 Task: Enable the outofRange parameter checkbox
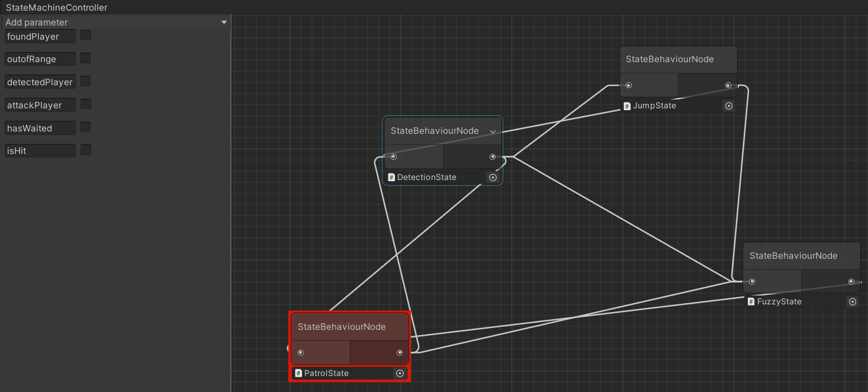tap(86, 59)
